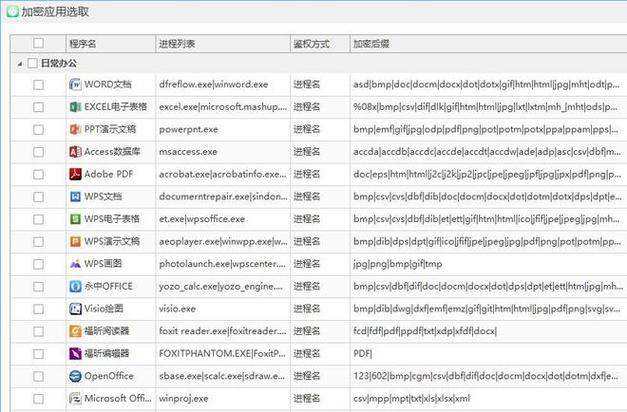Click the Adobe PDF program icon
The image size is (627, 412).
(x=75, y=174)
